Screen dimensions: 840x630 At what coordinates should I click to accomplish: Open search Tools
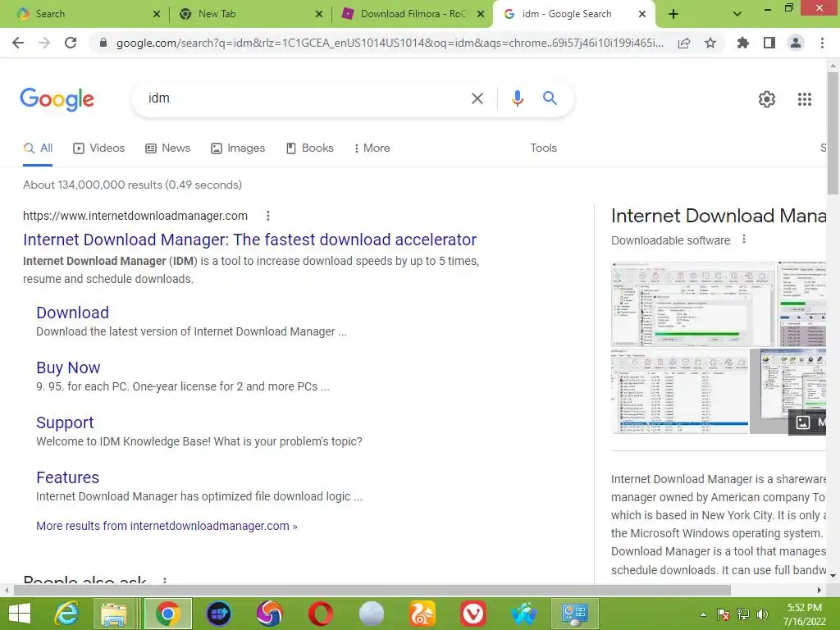[543, 148]
